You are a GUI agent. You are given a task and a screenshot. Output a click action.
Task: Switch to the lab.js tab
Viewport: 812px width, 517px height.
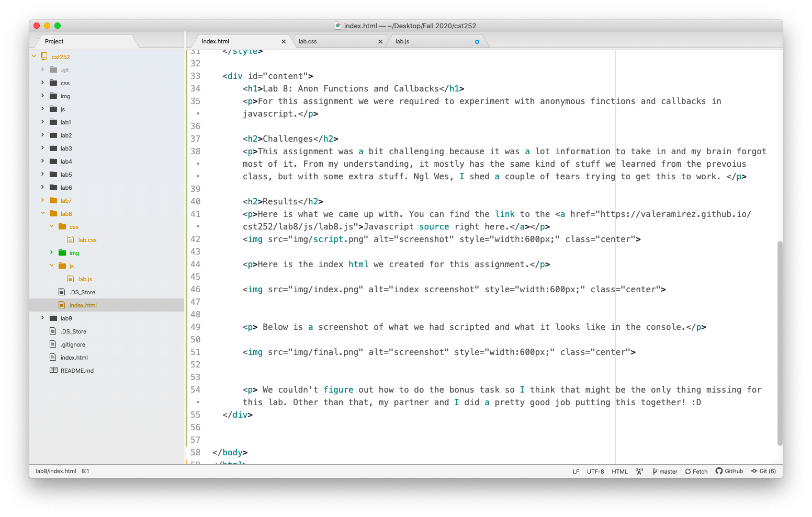point(402,41)
